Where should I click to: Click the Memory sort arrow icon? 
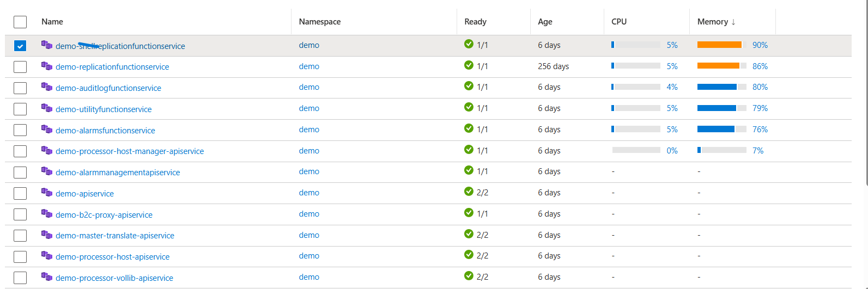click(x=733, y=22)
